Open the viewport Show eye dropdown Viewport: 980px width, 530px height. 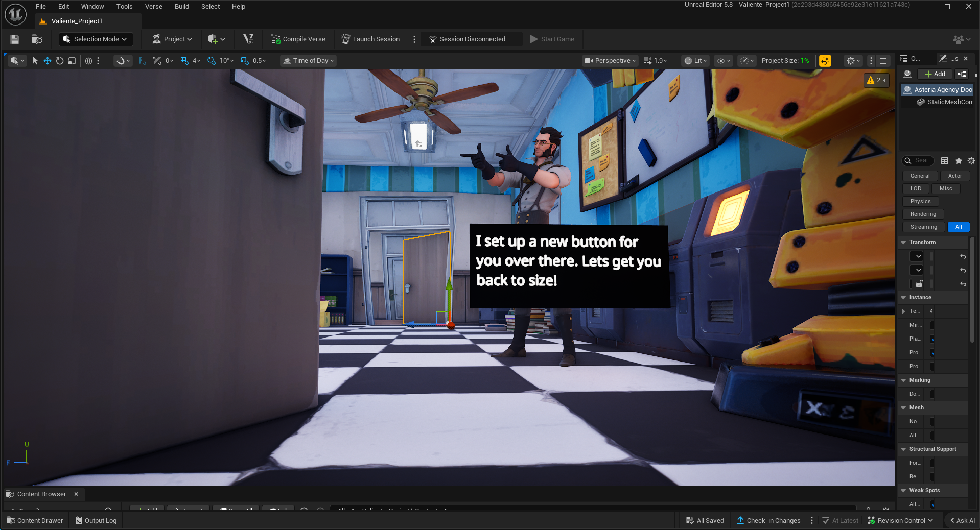pyautogui.click(x=724, y=61)
